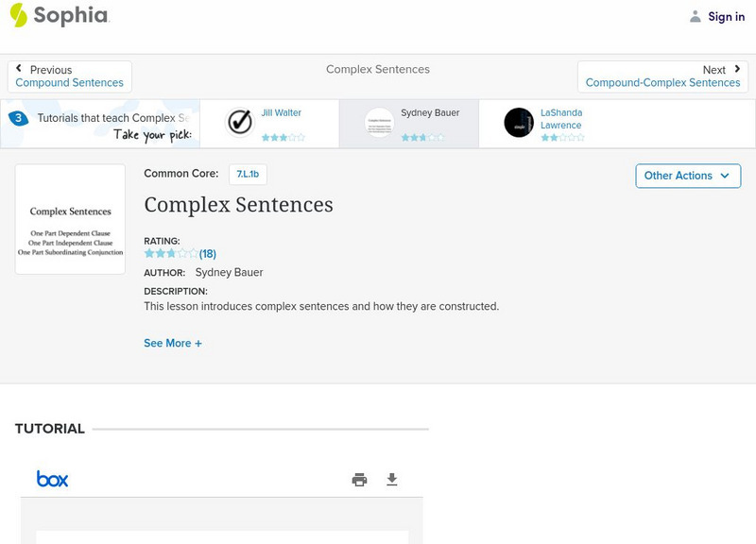The width and height of the screenshot is (756, 544).
Task: Open the Other Actions dropdown
Action: tap(687, 176)
